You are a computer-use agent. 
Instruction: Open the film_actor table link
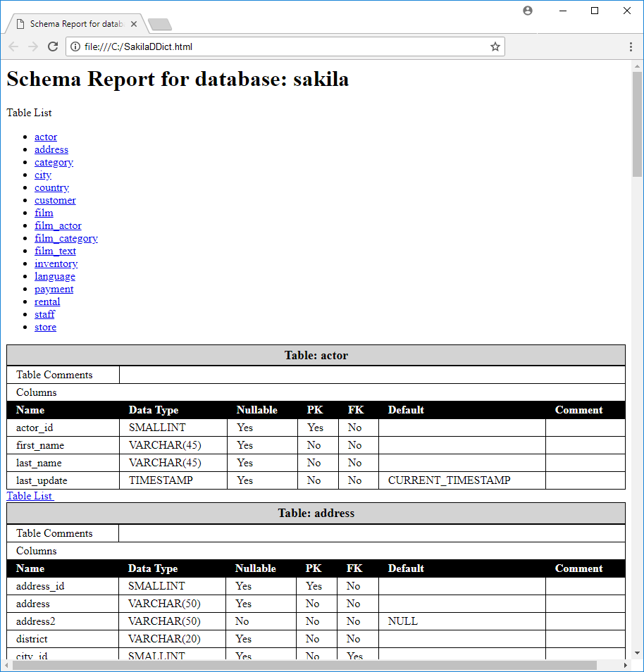58,225
